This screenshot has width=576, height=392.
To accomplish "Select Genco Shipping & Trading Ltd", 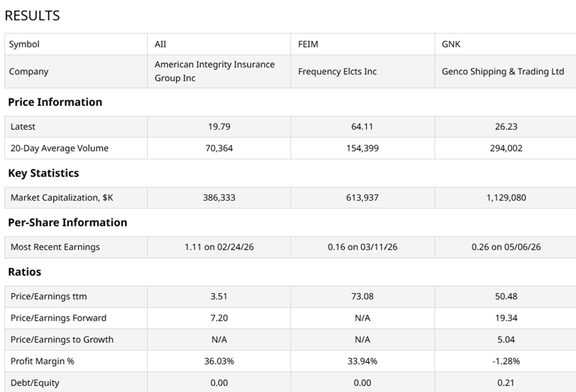I will (503, 71).
